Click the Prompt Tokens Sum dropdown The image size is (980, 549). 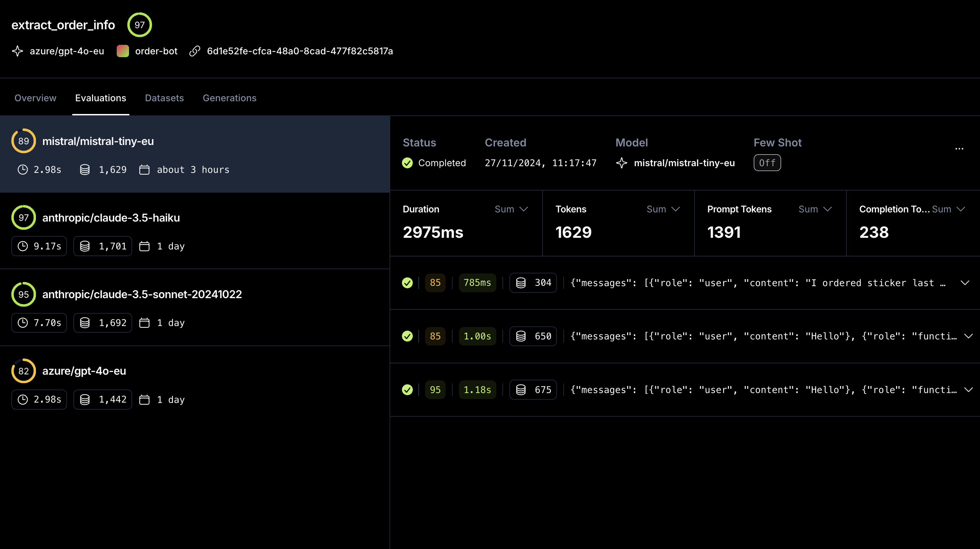point(814,209)
